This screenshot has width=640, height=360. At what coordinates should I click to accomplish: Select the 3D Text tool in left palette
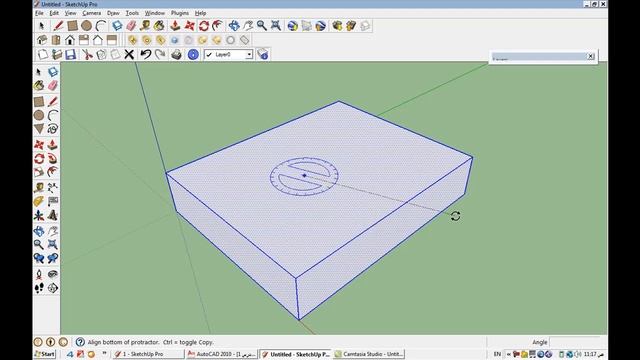pos(53,215)
